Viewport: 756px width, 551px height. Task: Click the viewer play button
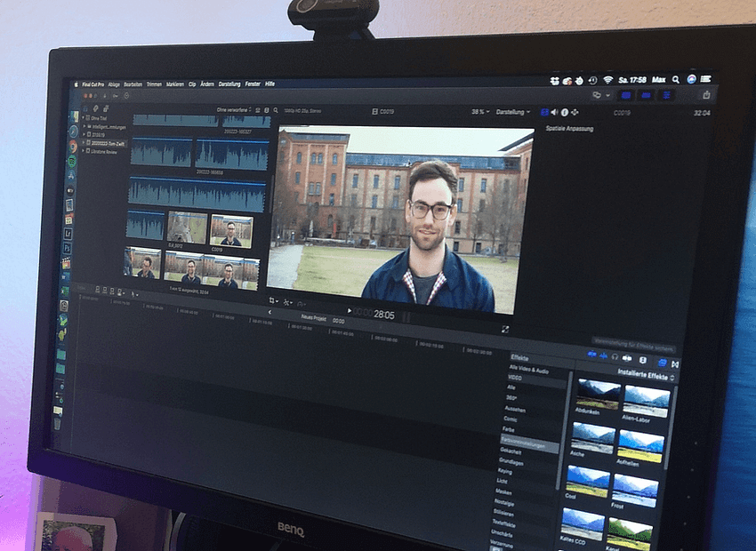click(349, 311)
